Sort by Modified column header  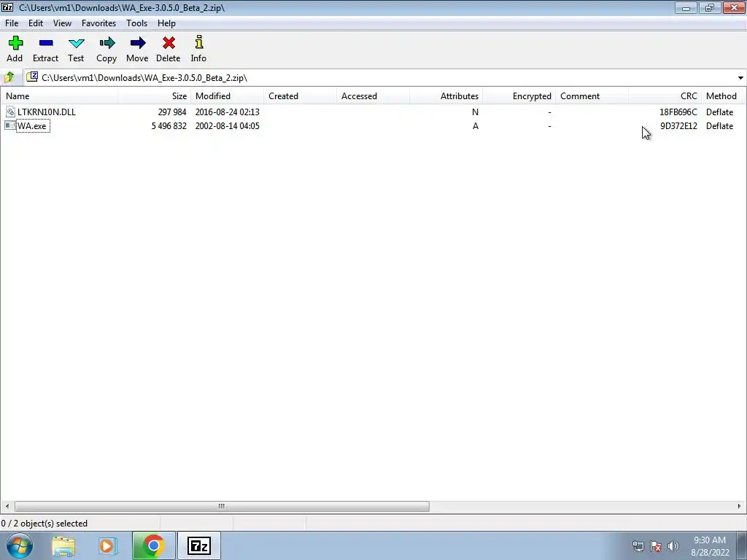tap(228, 96)
